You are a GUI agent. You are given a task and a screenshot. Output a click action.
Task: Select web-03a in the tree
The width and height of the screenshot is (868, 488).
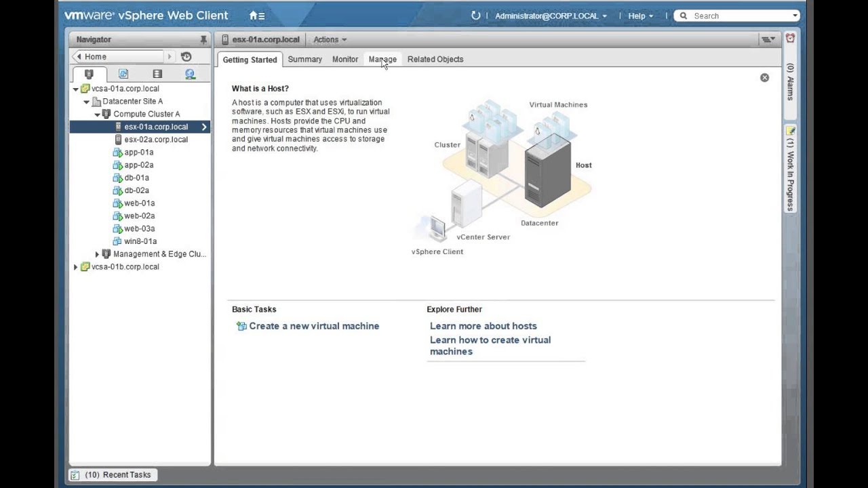[x=139, y=229]
